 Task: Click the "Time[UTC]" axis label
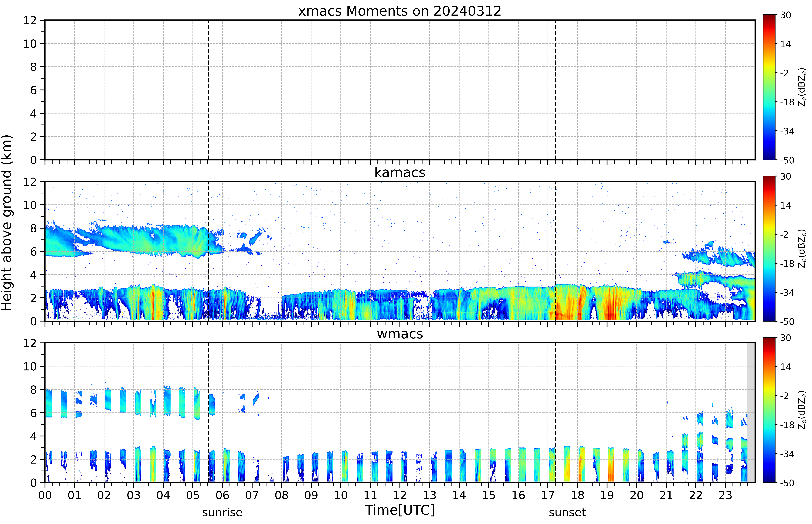(x=400, y=510)
